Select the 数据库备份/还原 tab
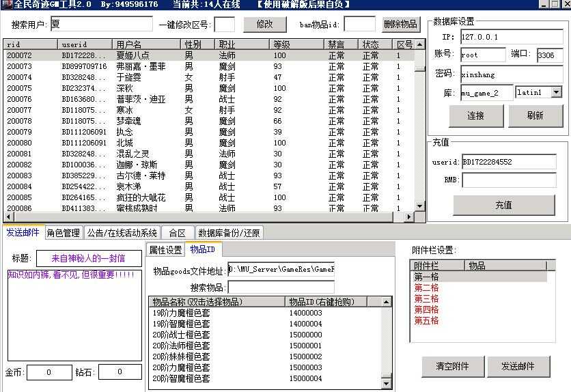This screenshot has width=571, height=392. (228, 233)
